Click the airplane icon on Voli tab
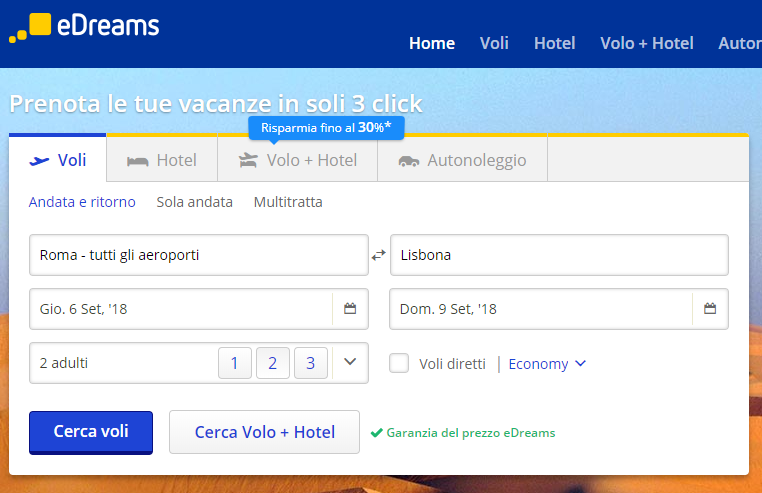The width and height of the screenshot is (762, 493). click(40, 160)
